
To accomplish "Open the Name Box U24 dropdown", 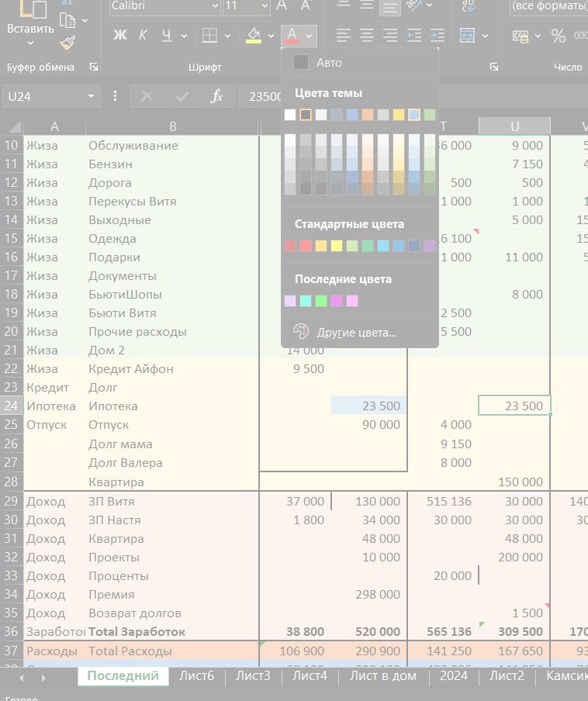I will click(92, 96).
